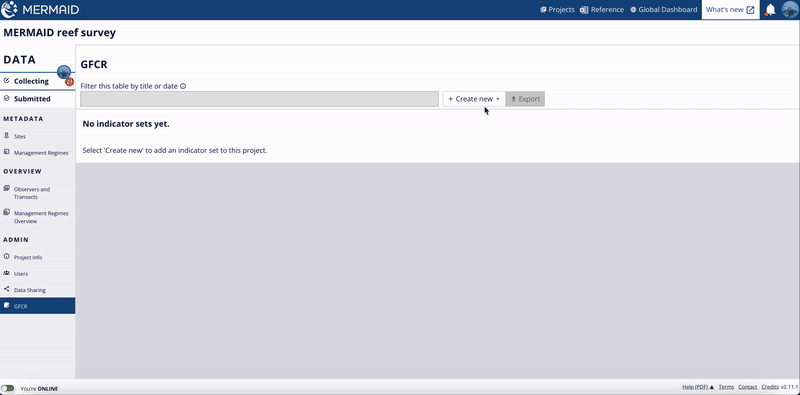Open the What's new link

click(730, 10)
